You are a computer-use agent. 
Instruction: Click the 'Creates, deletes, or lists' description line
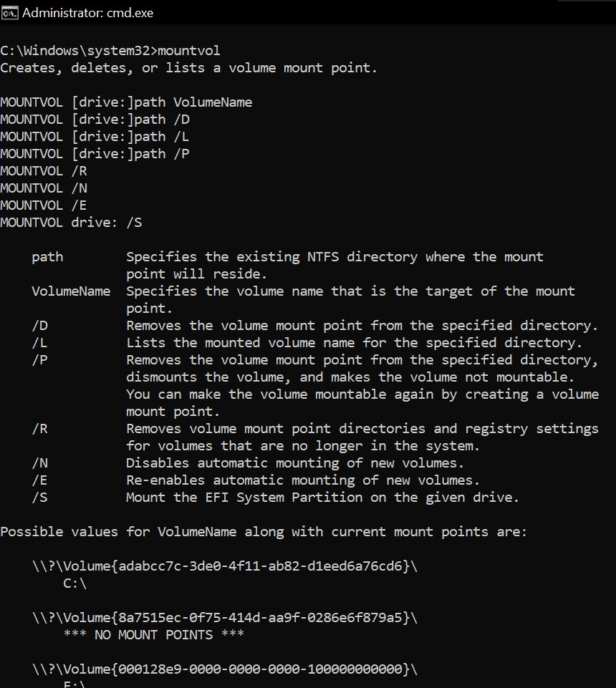[189, 68]
